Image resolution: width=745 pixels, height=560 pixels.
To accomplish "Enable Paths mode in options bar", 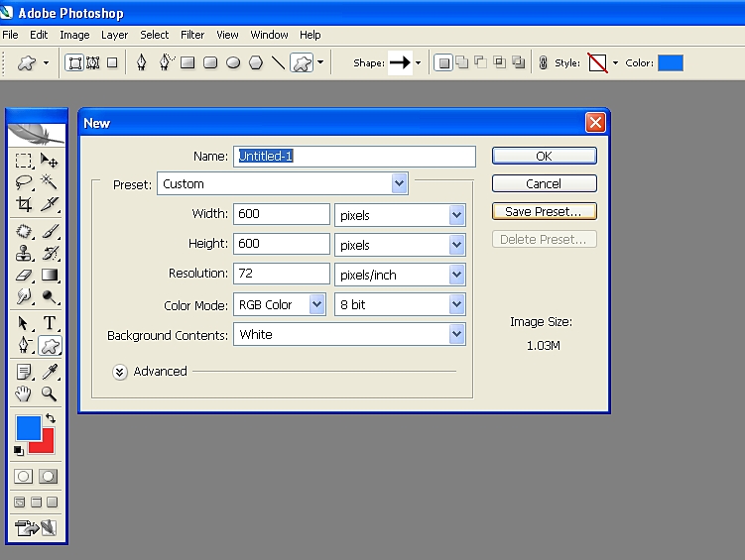I will (x=93, y=62).
